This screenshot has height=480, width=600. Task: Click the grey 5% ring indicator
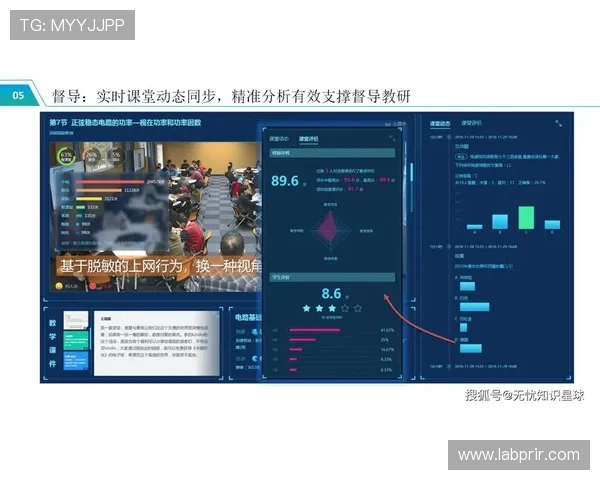[x=116, y=156]
